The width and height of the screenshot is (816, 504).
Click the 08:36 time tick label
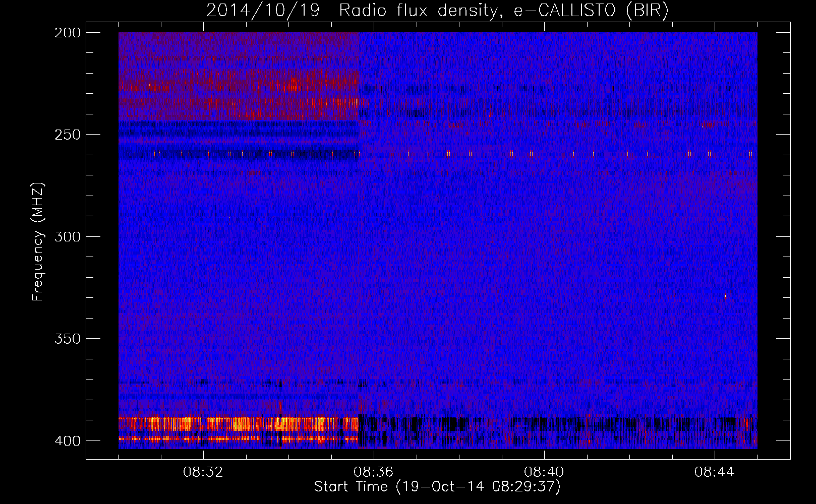(x=374, y=472)
